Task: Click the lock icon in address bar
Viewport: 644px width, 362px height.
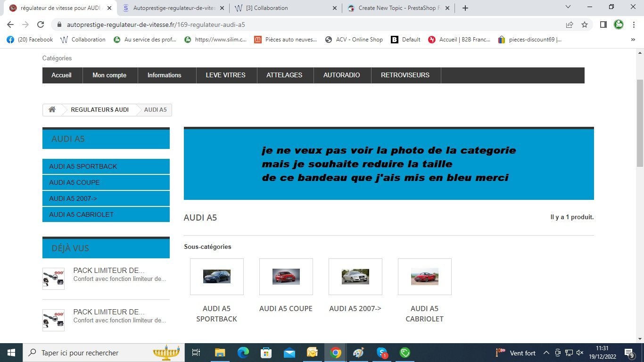Action: [x=59, y=25]
